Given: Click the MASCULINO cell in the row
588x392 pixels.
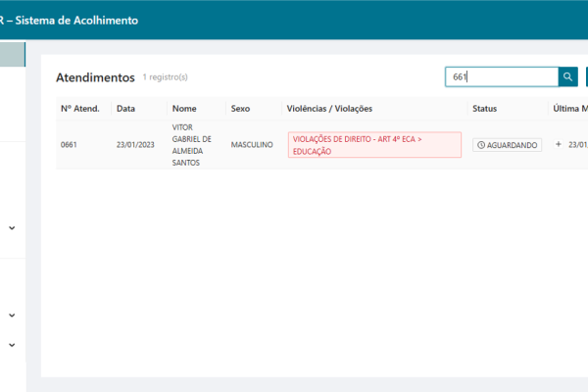Looking at the screenshot, I should tap(252, 145).
